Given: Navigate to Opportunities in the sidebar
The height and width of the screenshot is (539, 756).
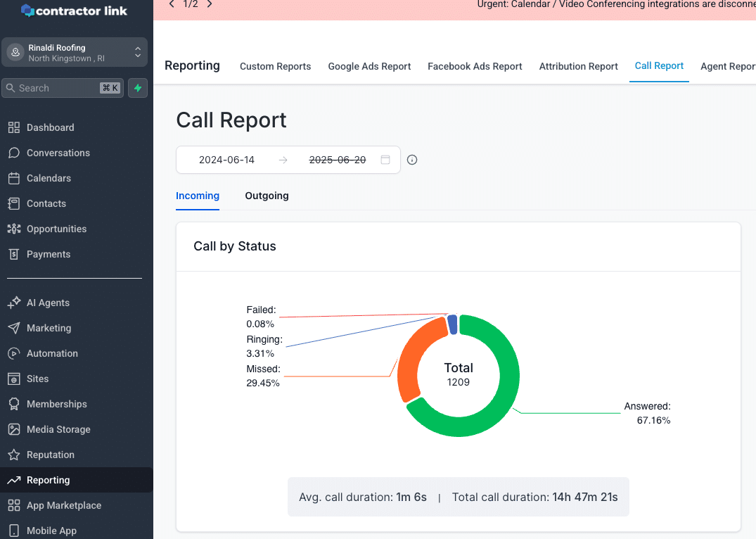Looking at the screenshot, I should 56,229.
